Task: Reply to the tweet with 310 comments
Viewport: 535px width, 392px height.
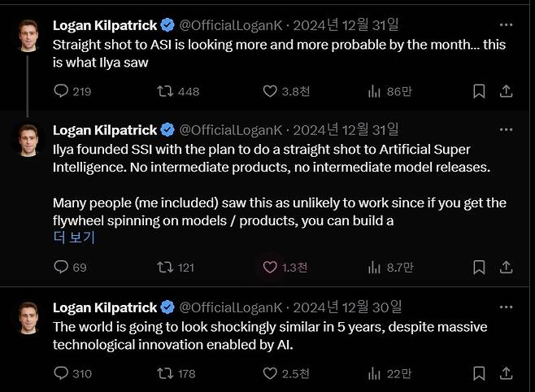Action: [x=61, y=373]
